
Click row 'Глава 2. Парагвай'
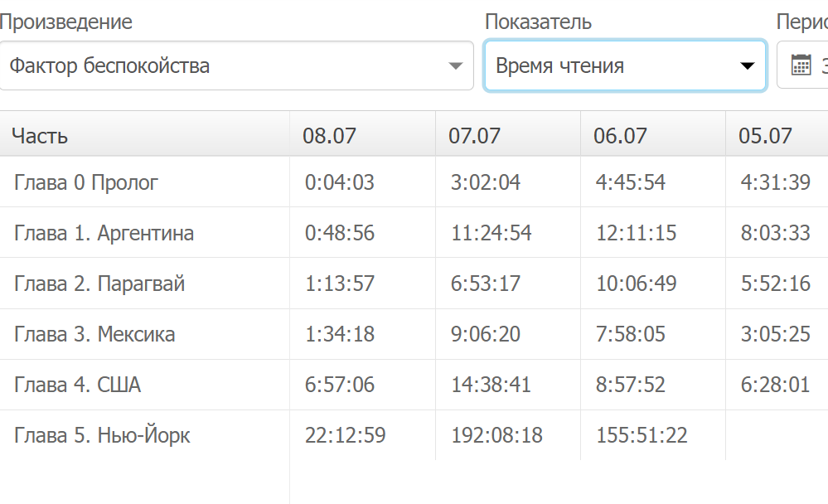(99, 283)
